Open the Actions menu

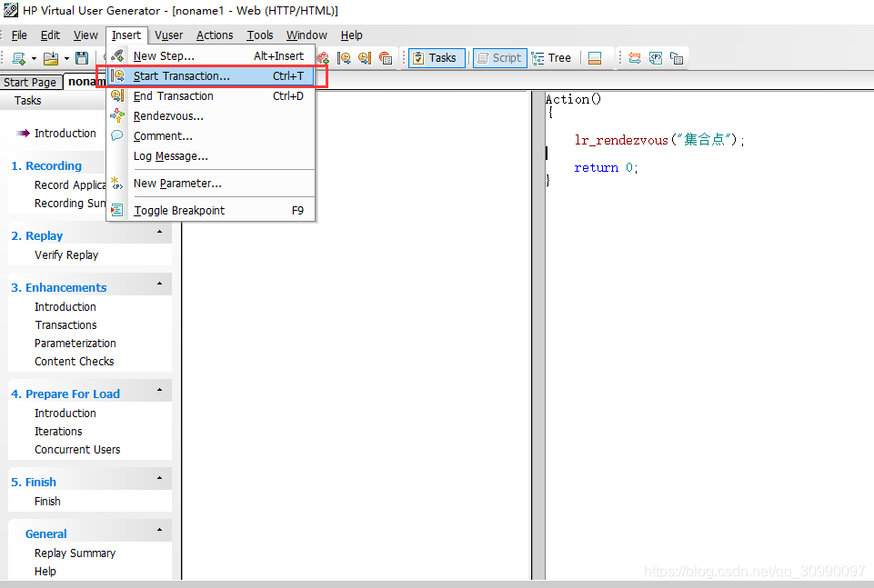[x=215, y=35]
